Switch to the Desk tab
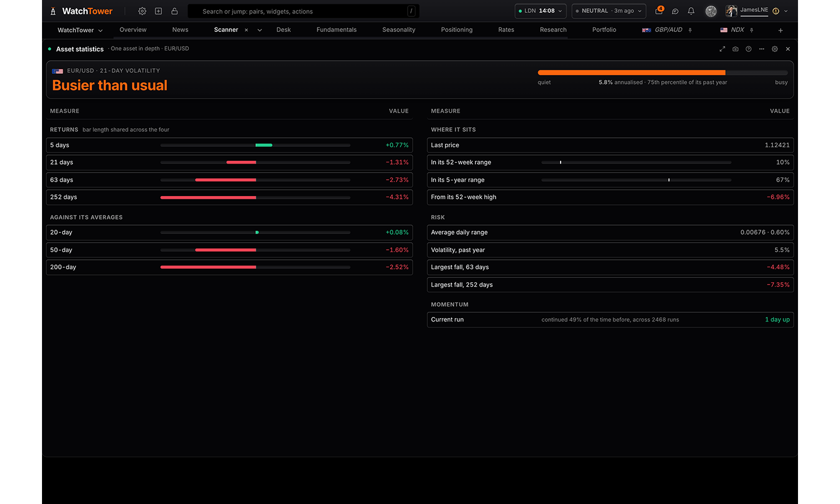Image resolution: width=840 pixels, height=504 pixels. point(284,30)
